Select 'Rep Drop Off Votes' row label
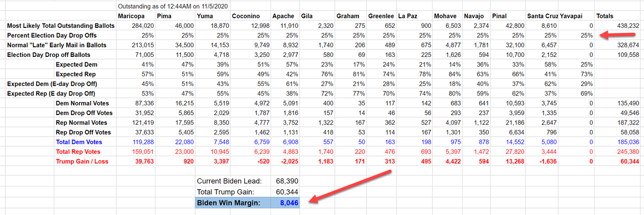 [x=83, y=132]
